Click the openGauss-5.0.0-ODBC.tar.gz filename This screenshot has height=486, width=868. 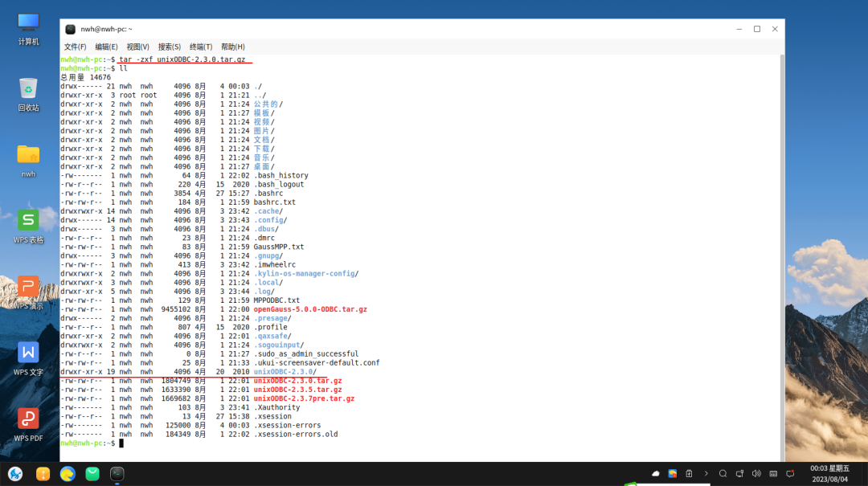coord(310,309)
